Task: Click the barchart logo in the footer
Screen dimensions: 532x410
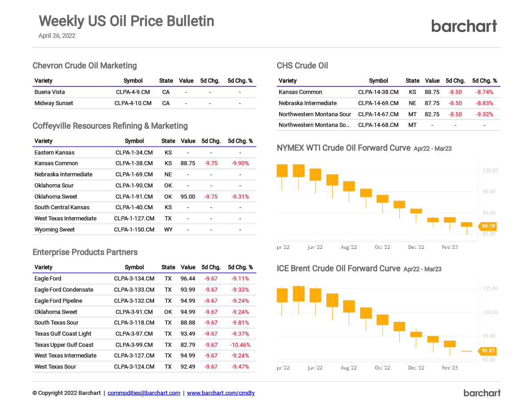Action: point(482,393)
